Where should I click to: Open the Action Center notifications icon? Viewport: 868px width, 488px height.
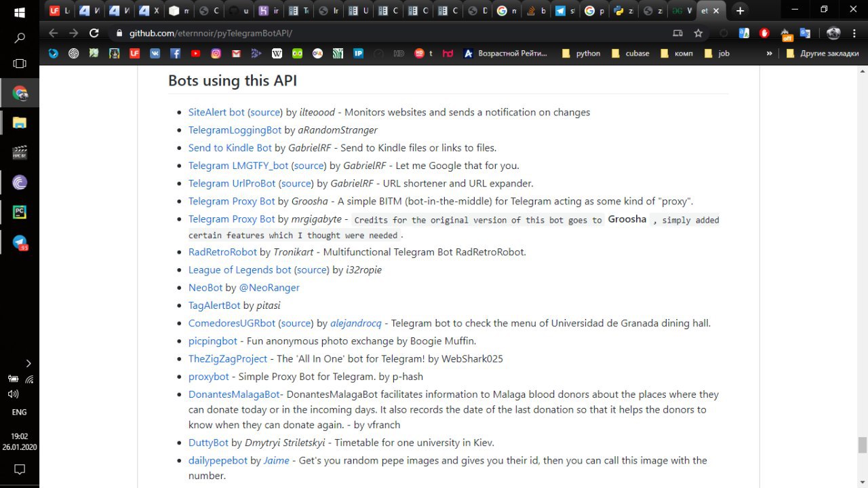tap(20, 469)
